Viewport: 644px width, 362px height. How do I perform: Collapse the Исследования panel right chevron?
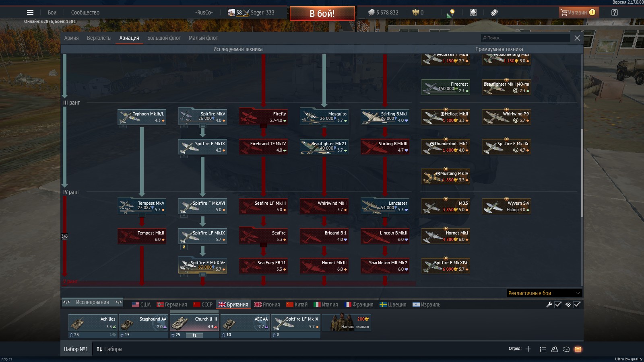(118, 302)
